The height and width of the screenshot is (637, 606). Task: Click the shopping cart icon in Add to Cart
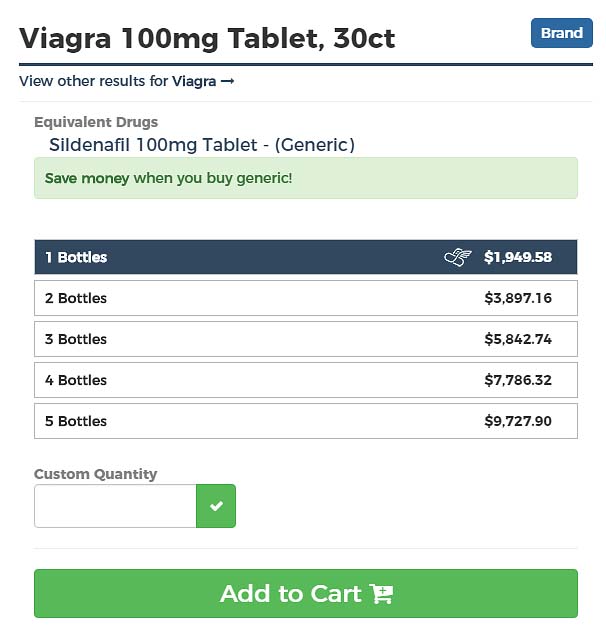(x=381, y=594)
